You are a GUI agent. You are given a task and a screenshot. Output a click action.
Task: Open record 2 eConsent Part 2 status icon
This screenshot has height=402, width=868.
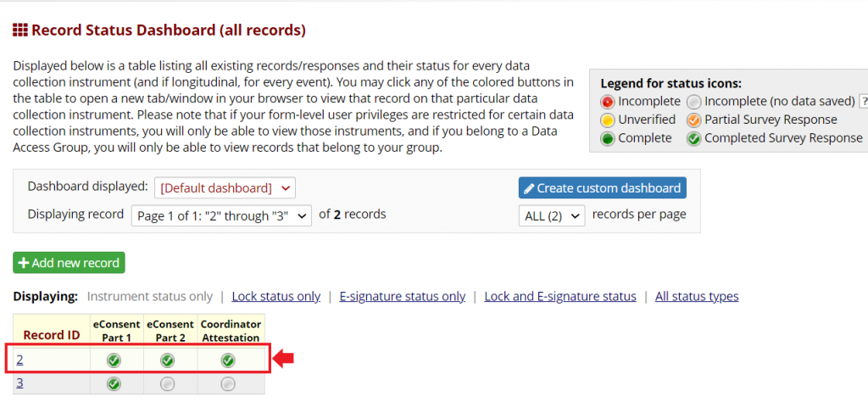click(x=170, y=360)
